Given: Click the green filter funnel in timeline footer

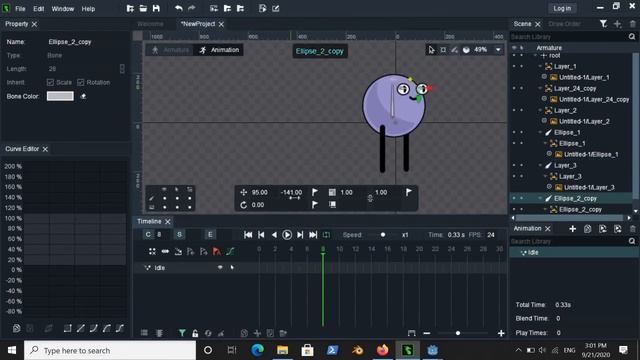Looking at the screenshot, I should click(x=182, y=333).
